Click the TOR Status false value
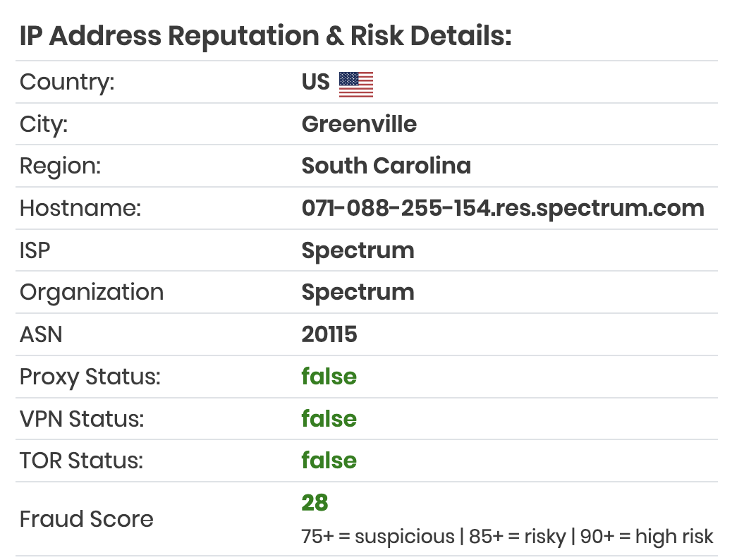Screen dimensions: 756x560 coord(329,460)
